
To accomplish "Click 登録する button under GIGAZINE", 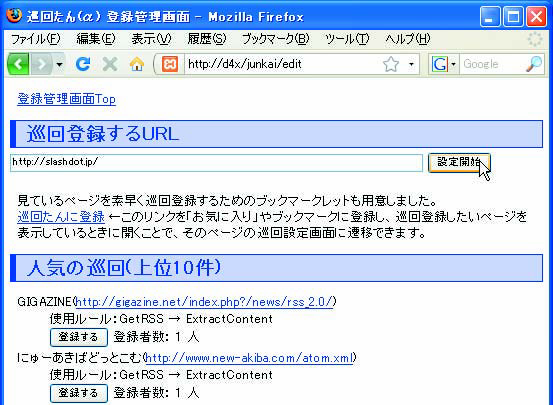I will 79,337.
